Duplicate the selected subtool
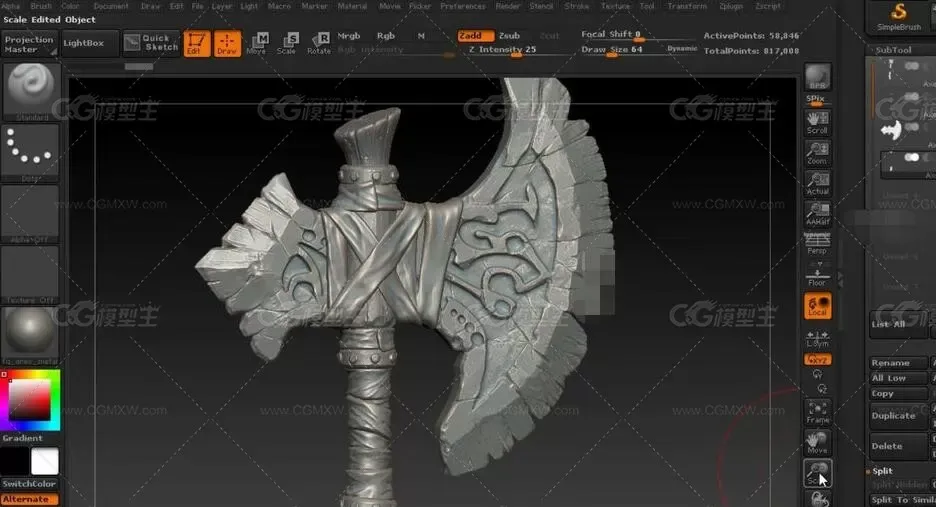Screen dimensions: 936x507 pyautogui.click(x=898, y=416)
